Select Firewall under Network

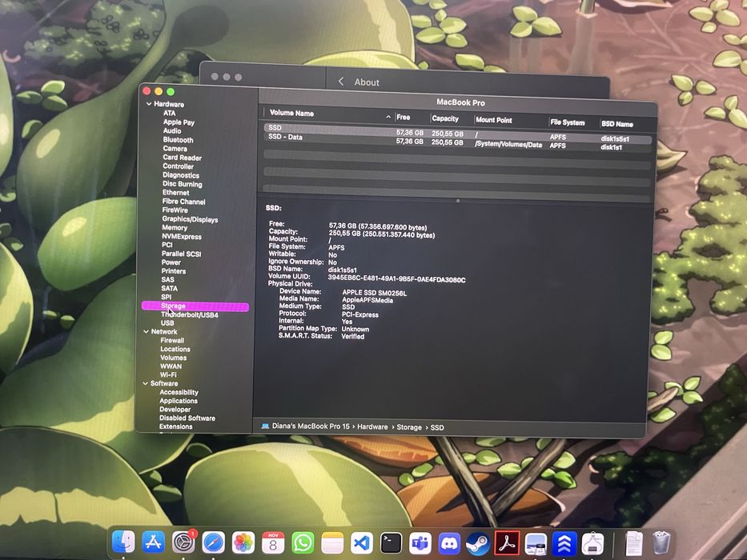click(x=172, y=340)
